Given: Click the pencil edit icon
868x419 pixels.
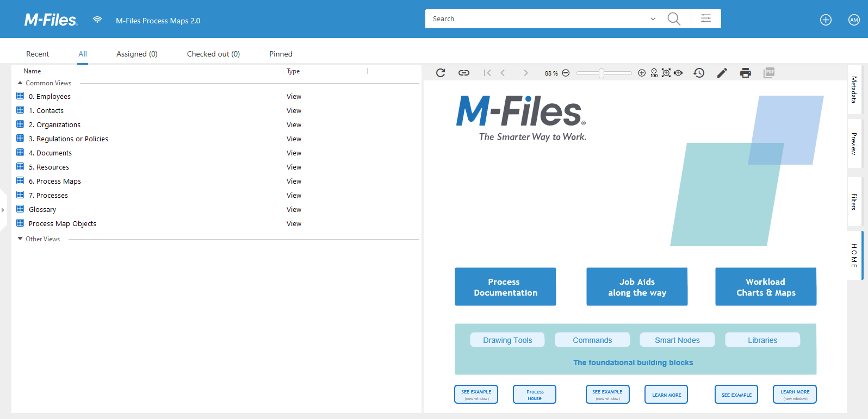Looking at the screenshot, I should (722, 73).
